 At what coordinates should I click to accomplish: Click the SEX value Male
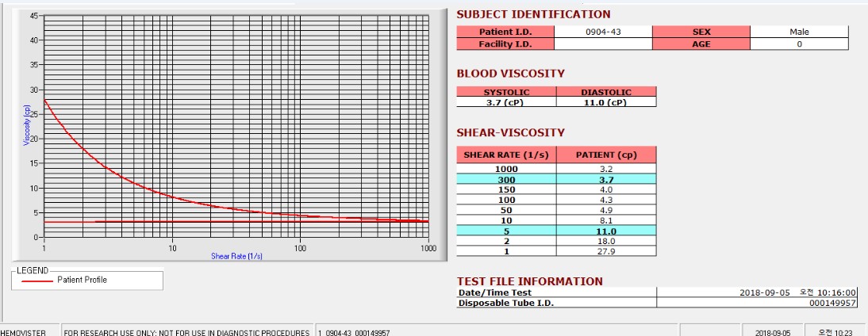[799, 32]
